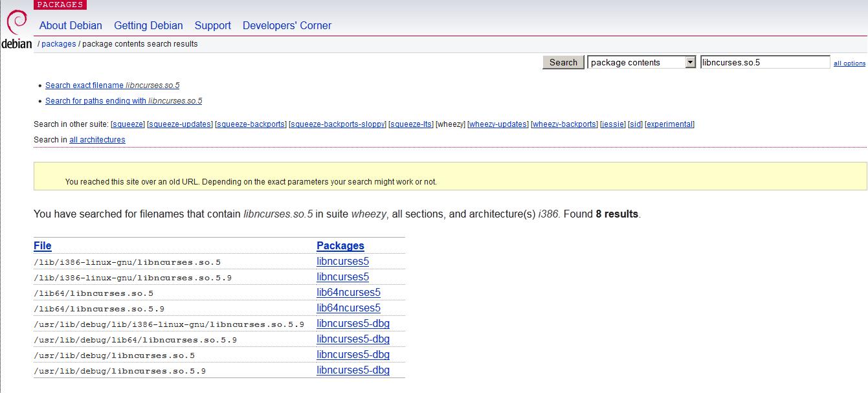The height and width of the screenshot is (393, 868).
Task: Select path /usr/lib/debug/libncurses.so.5.9
Action: pyautogui.click(x=120, y=371)
